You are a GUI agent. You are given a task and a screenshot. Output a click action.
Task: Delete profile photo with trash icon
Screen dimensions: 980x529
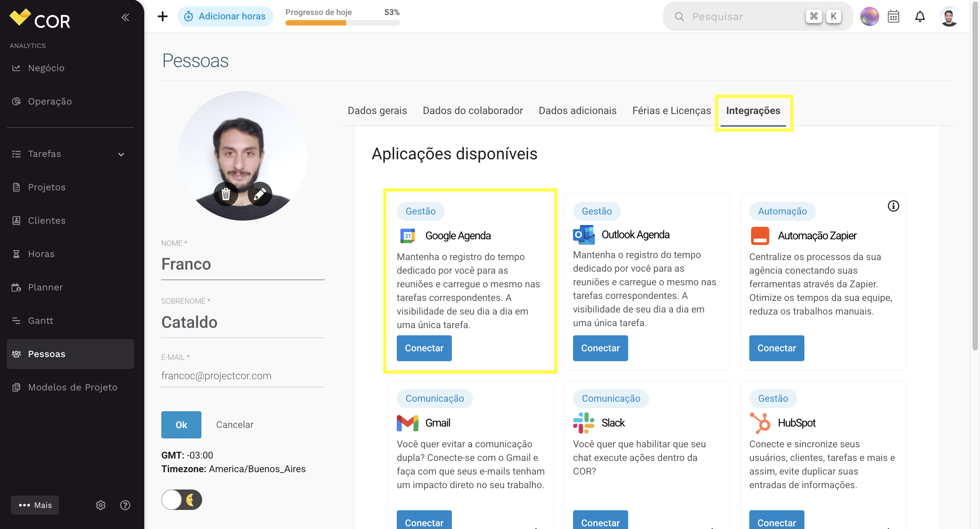[x=226, y=194]
